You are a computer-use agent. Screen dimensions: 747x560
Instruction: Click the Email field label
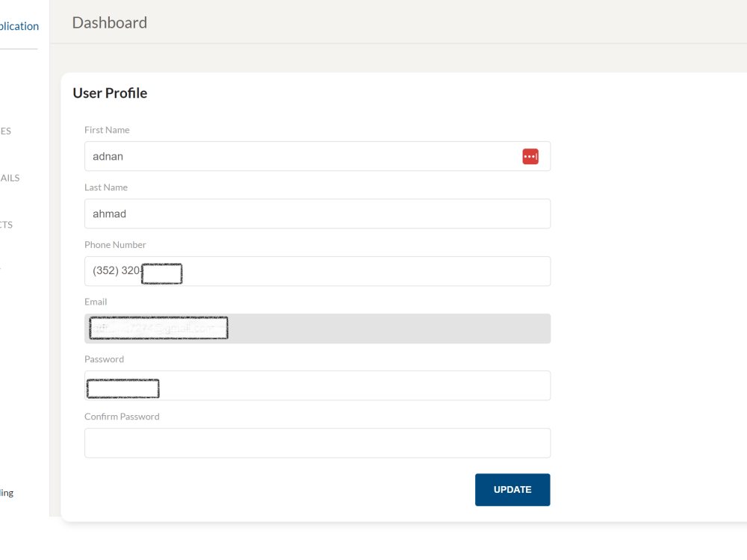click(96, 302)
